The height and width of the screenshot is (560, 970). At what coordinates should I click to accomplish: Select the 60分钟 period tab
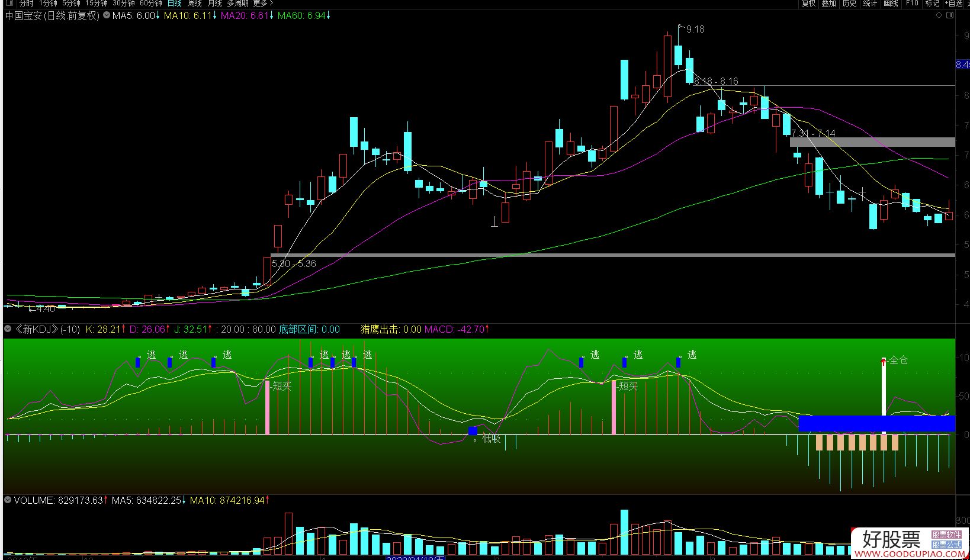151,3
